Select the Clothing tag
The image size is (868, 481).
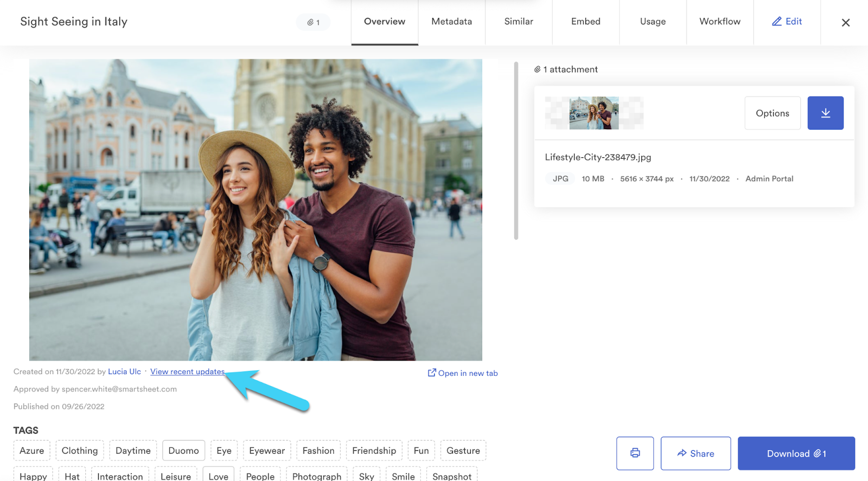coord(80,451)
